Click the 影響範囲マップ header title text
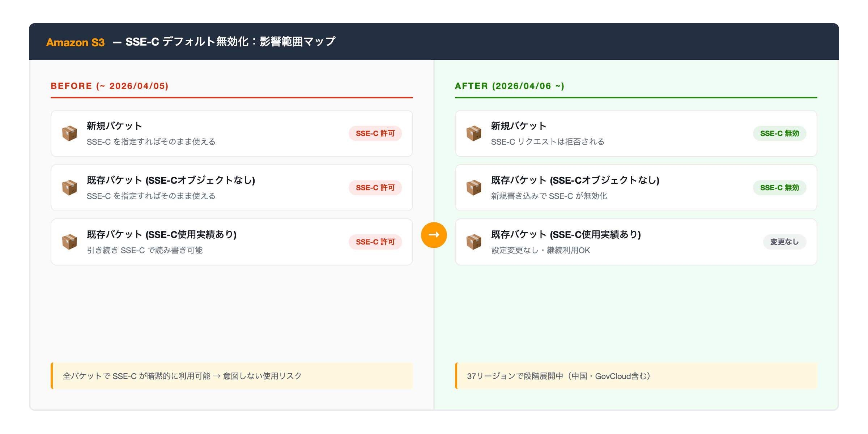868x434 pixels. [x=297, y=42]
